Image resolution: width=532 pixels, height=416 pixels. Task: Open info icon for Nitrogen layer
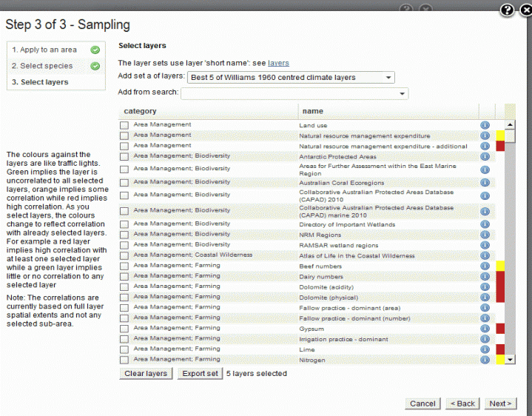485,360
